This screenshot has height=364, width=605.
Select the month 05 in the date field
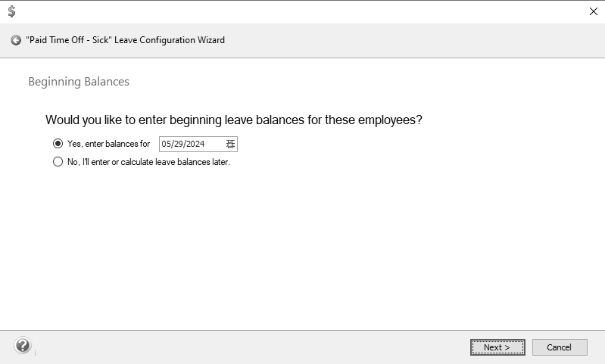point(166,144)
